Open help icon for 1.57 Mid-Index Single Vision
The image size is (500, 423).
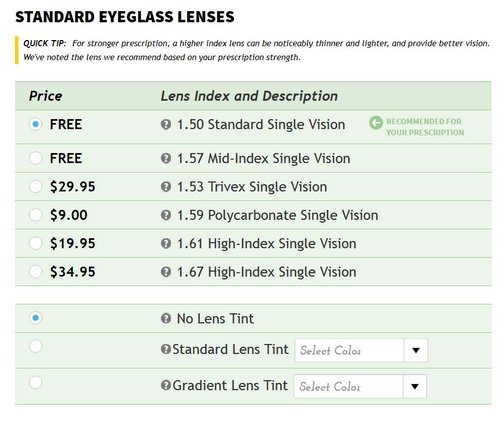(166, 158)
